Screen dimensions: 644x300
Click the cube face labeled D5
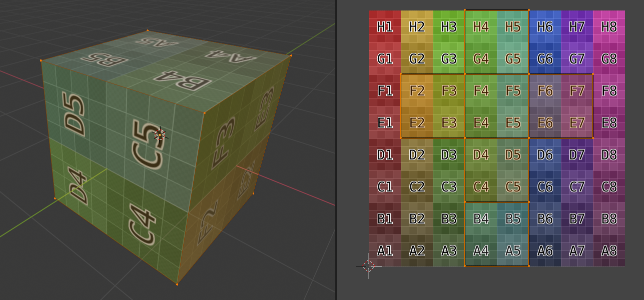click(x=75, y=114)
